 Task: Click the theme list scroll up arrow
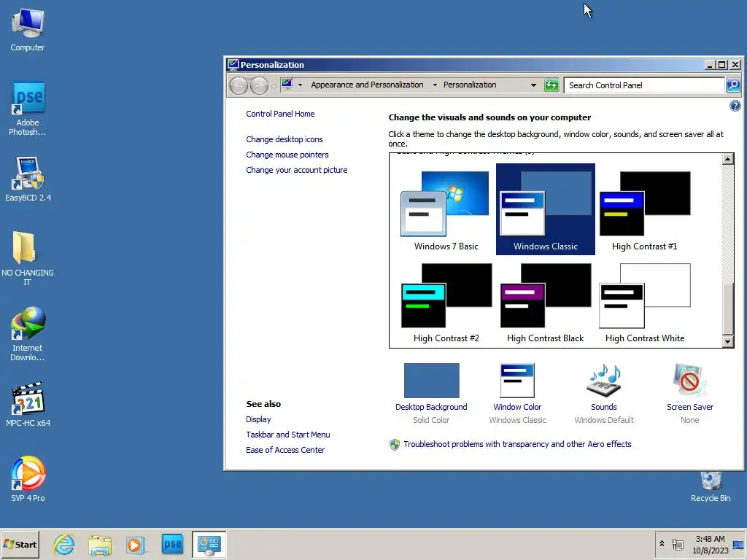point(727,159)
